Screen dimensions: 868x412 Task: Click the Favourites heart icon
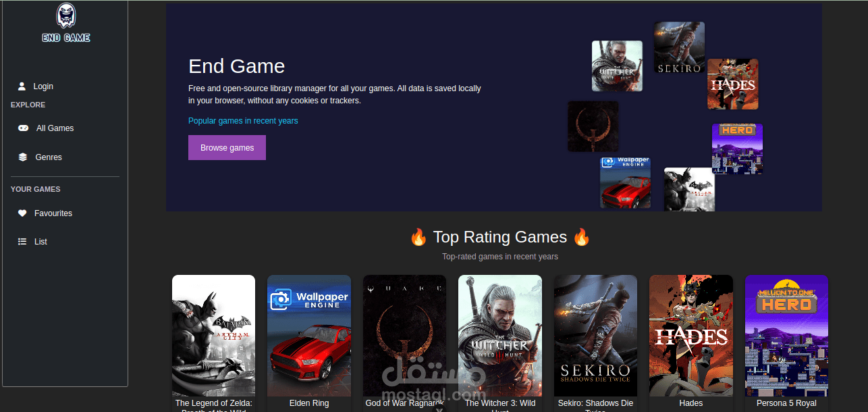(22, 213)
